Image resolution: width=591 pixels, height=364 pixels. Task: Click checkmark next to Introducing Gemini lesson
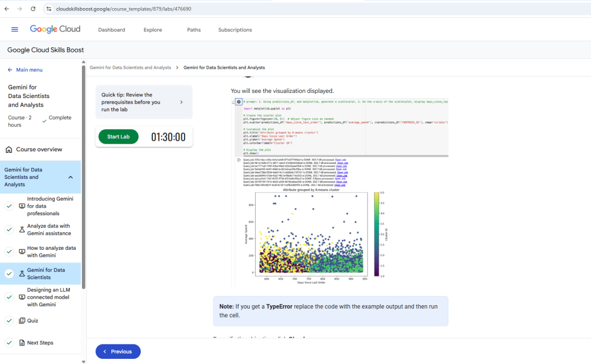9,206
